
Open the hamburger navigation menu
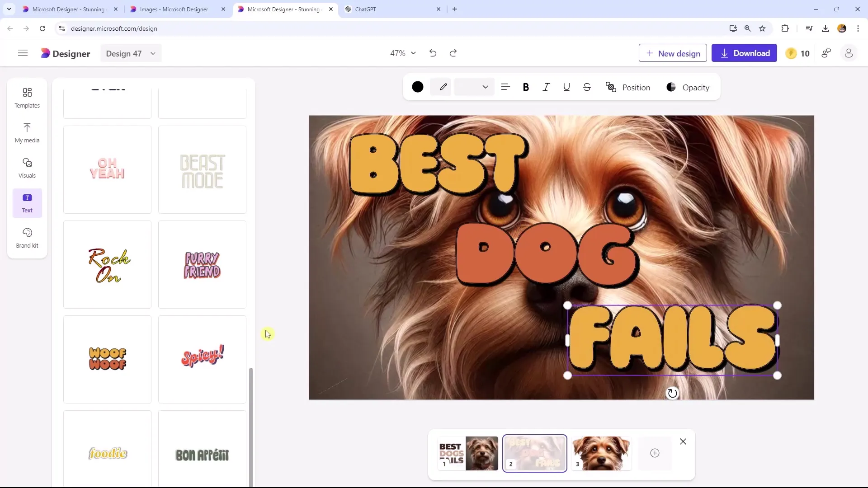tap(23, 53)
